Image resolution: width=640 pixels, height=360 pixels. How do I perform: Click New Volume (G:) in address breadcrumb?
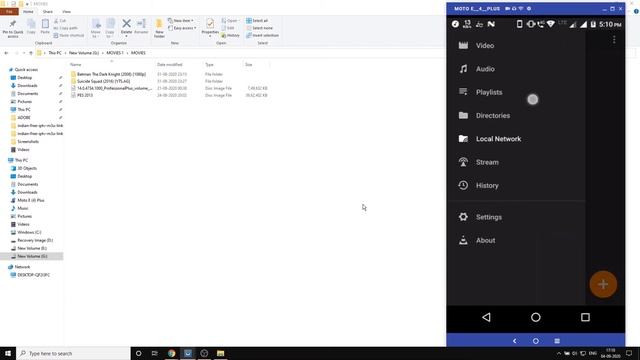[x=84, y=53]
